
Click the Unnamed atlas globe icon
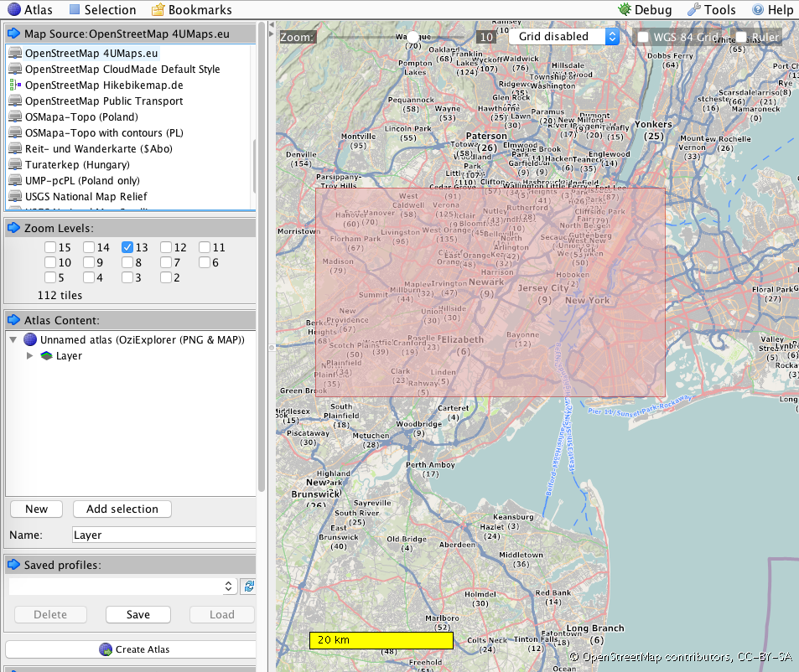30,339
